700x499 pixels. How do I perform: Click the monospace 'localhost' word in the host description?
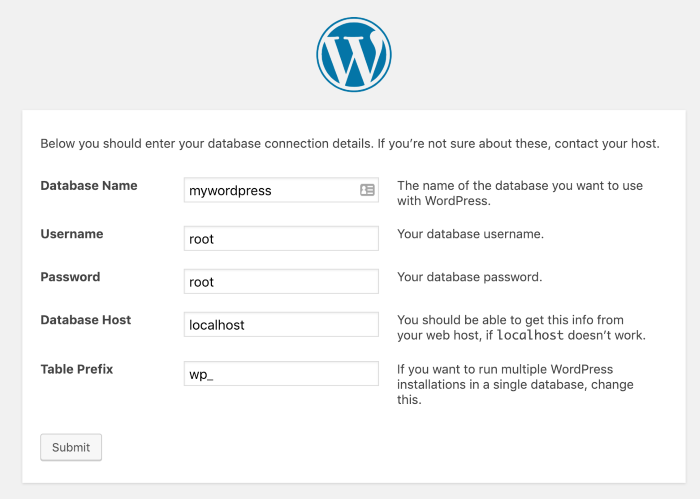coord(530,335)
